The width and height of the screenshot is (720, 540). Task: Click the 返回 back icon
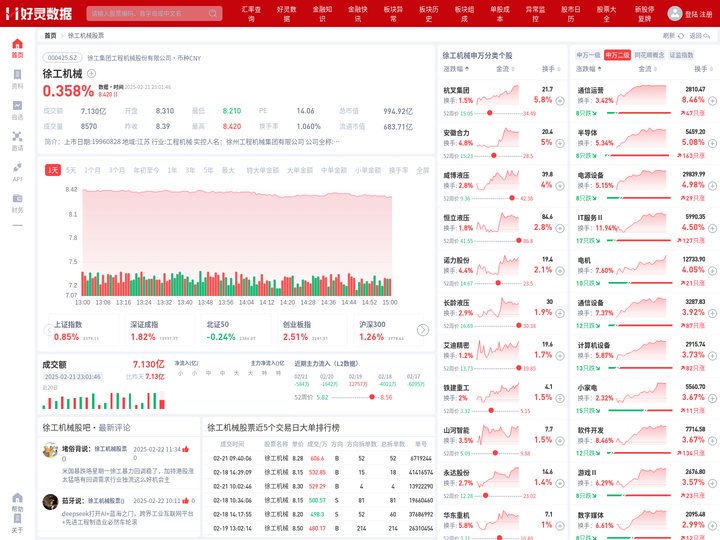point(707,36)
